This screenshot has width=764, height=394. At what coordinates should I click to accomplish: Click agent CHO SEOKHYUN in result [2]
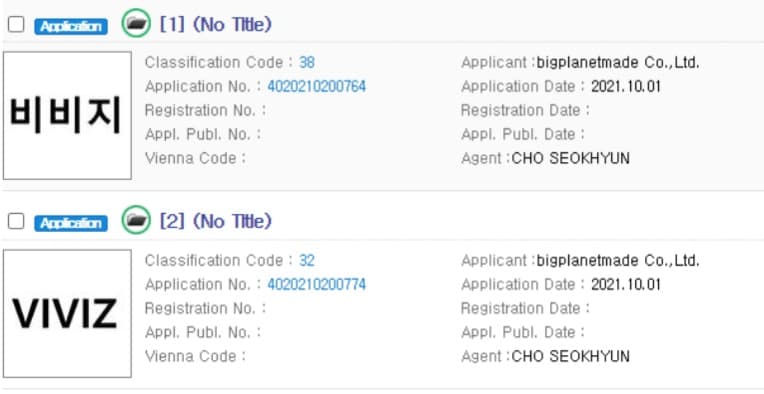pos(571,356)
